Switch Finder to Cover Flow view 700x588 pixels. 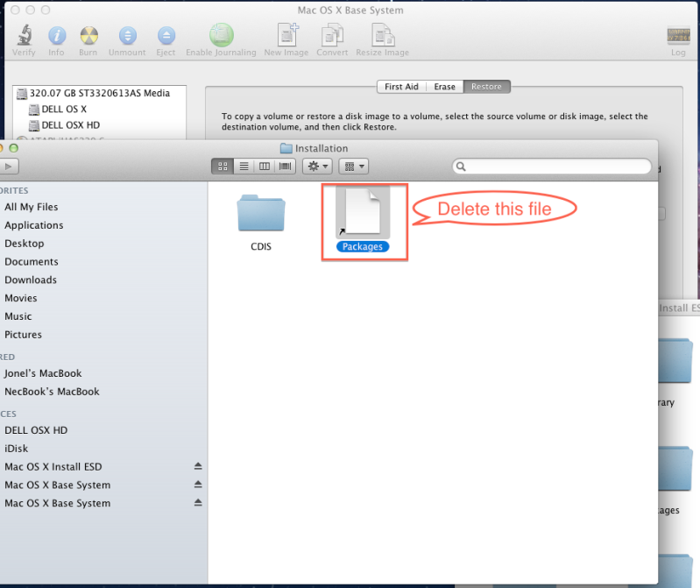coord(285,166)
